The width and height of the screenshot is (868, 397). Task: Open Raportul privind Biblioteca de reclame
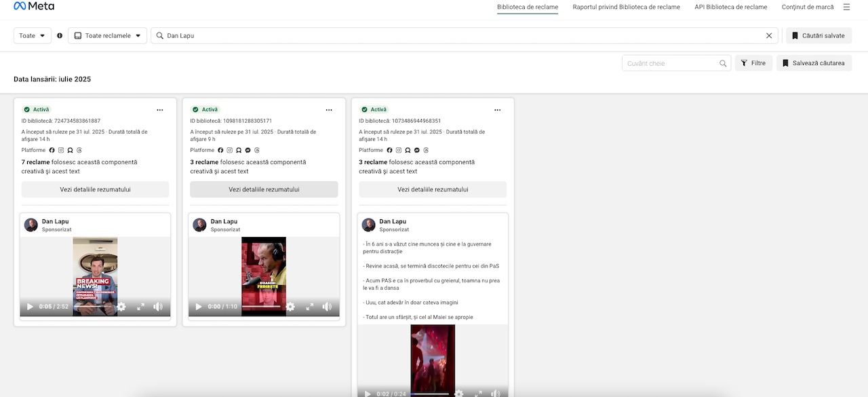click(x=626, y=7)
